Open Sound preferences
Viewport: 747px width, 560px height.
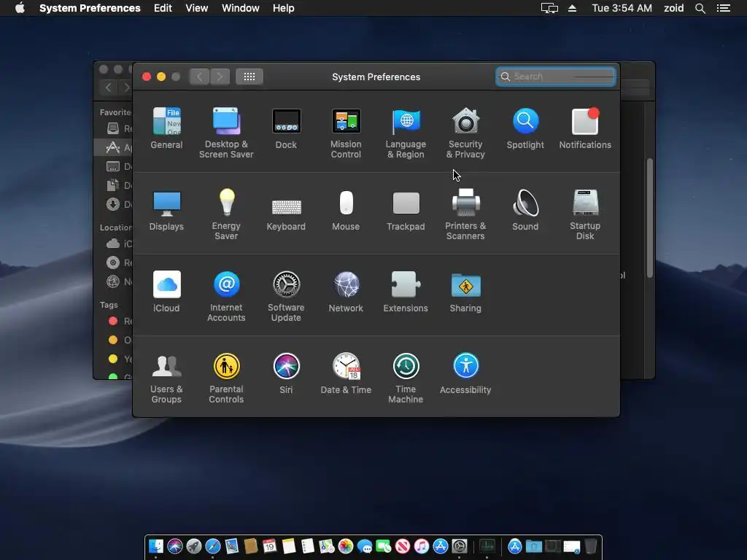[525, 210]
